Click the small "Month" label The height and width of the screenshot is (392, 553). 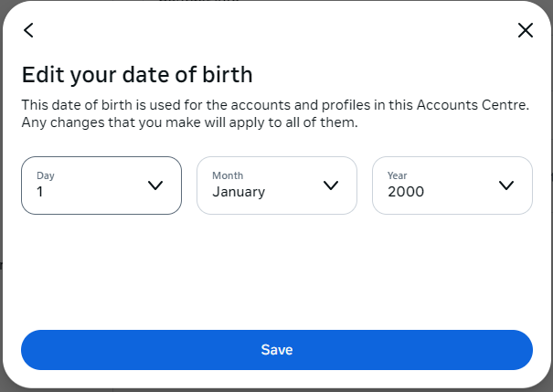pos(227,175)
